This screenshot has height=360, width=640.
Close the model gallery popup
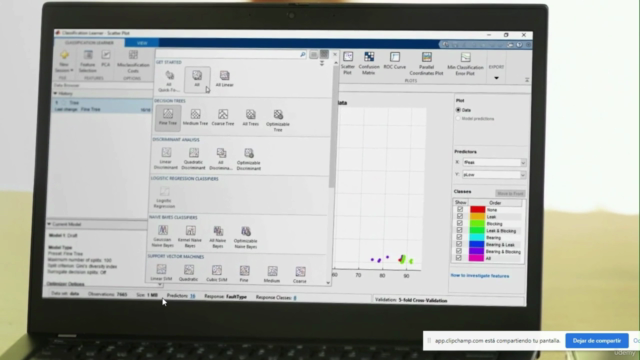335,54
